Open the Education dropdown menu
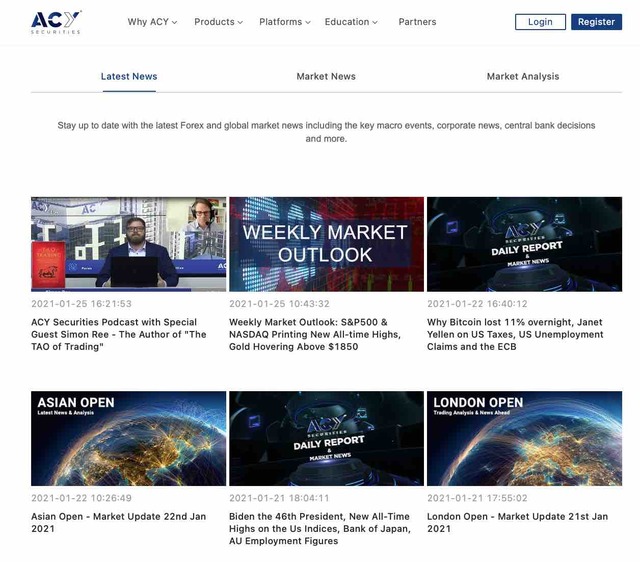640x562 pixels. click(351, 22)
